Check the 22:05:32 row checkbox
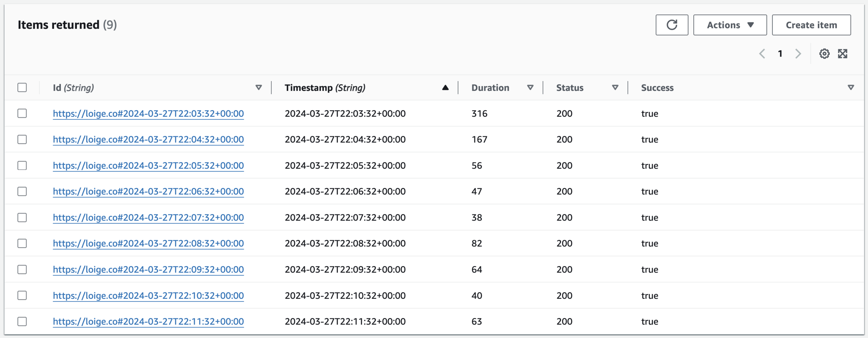 22,166
